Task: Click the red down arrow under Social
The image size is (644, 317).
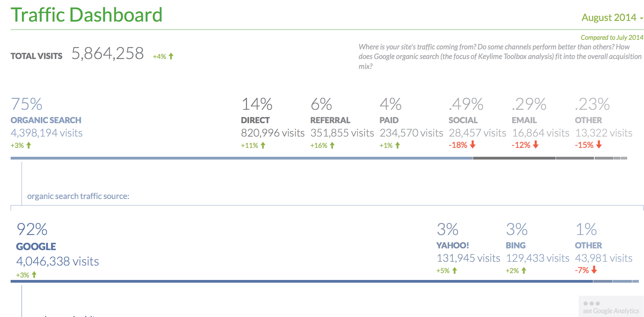Action: pyautogui.click(x=473, y=145)
